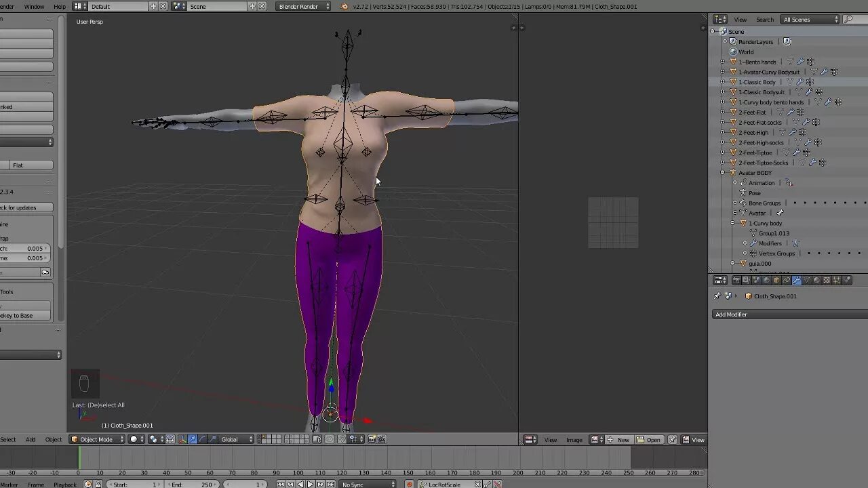Click the mesh triangle icon of 2-Feet-Flat
This screenshot has height=488, width=868.
coord(733,113)
